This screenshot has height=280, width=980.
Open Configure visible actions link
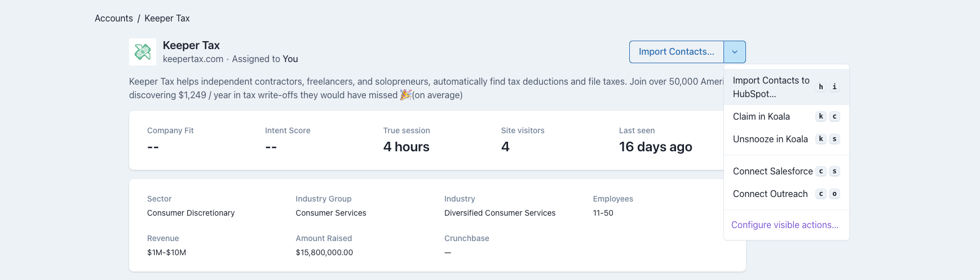click(784, 225)
